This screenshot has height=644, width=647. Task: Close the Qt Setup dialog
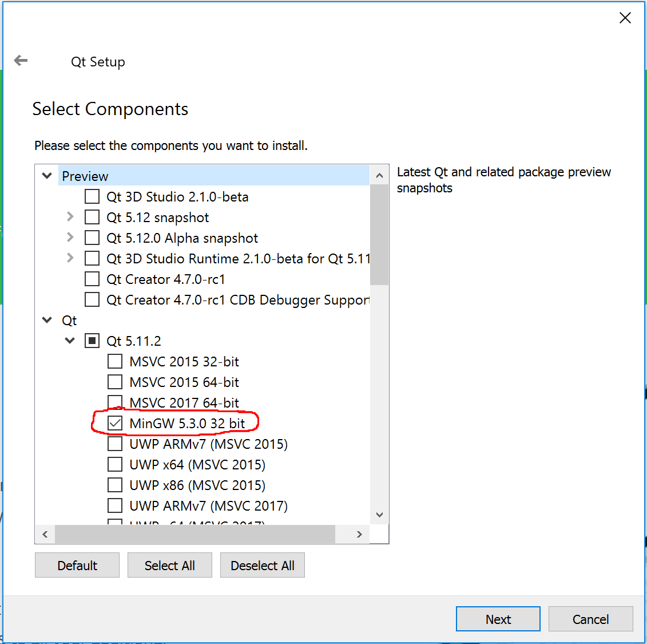625,18
